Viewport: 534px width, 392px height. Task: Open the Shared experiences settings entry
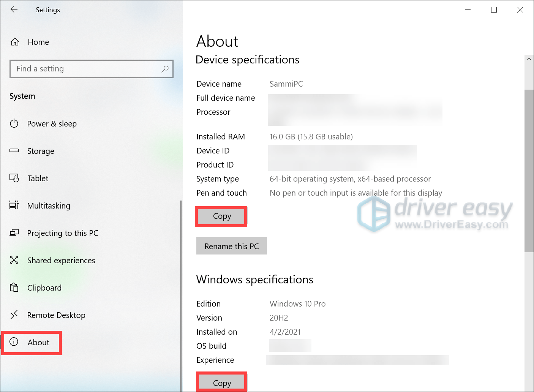61,260
